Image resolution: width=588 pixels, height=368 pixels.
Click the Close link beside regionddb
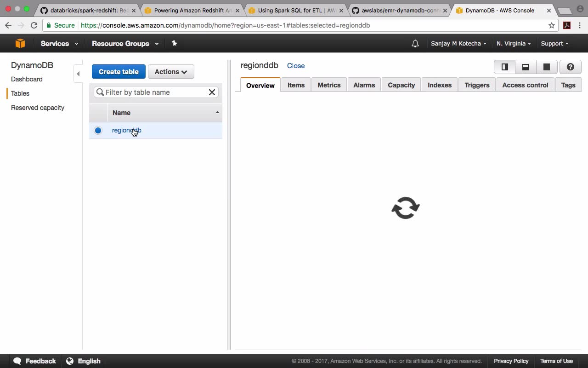tap(296, 66)
